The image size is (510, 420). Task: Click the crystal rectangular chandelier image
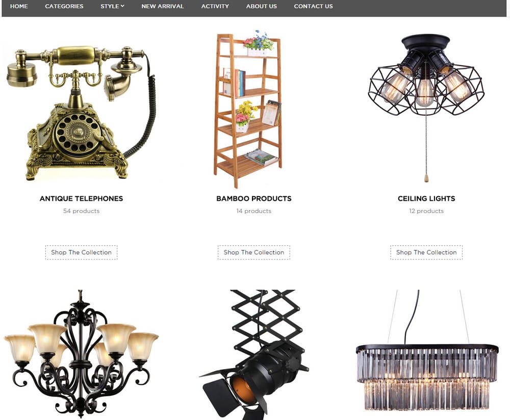click(427, 351)
